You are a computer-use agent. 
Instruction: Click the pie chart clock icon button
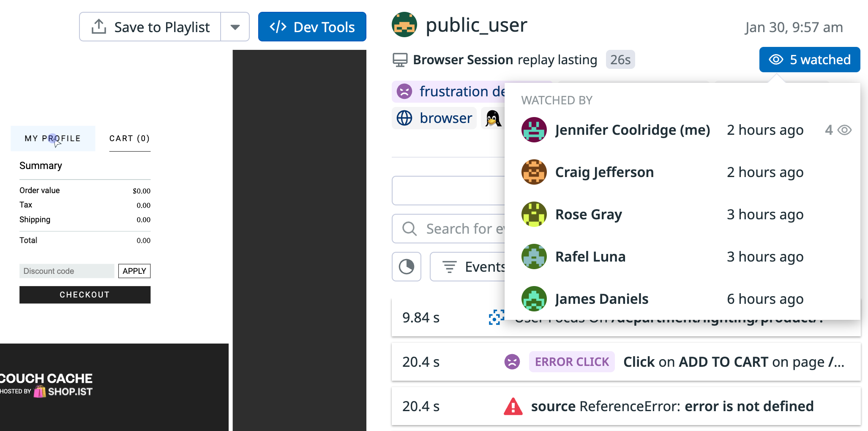coord(407,267)
